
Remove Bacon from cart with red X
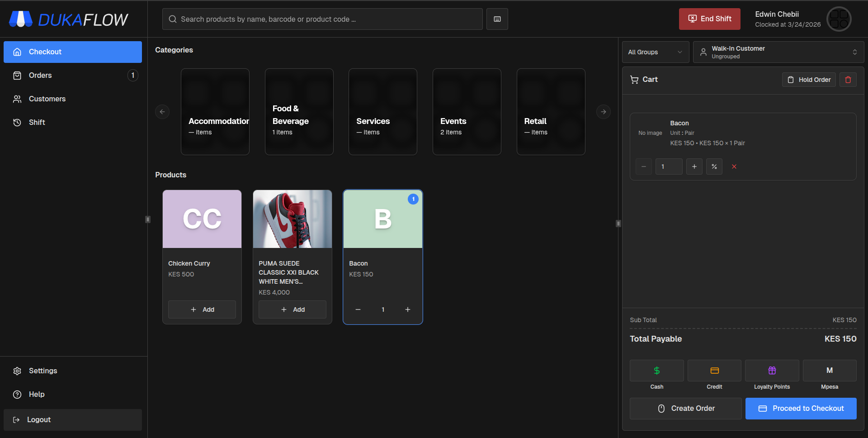(x=734, y=167)
